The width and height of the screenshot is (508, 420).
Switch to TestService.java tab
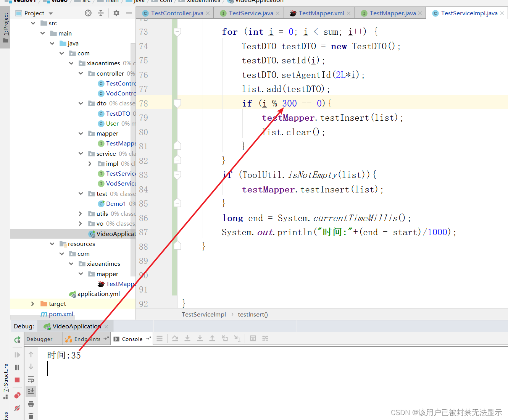click(251, 13)
